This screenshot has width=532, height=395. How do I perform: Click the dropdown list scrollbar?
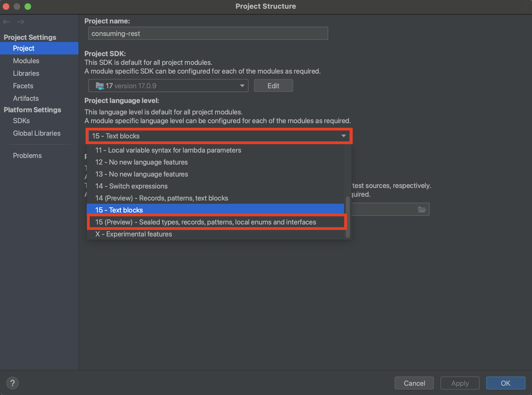click(347, 217)
